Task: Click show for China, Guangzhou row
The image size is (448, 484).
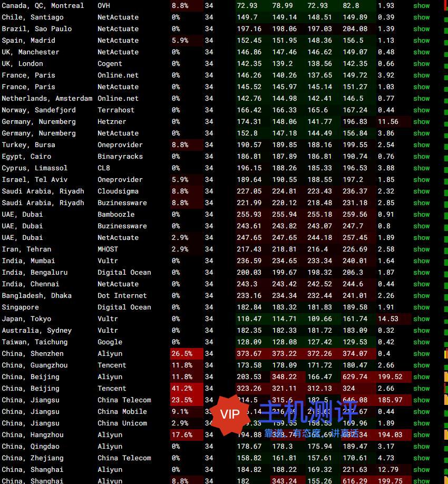Action: [x=422, y=365]
